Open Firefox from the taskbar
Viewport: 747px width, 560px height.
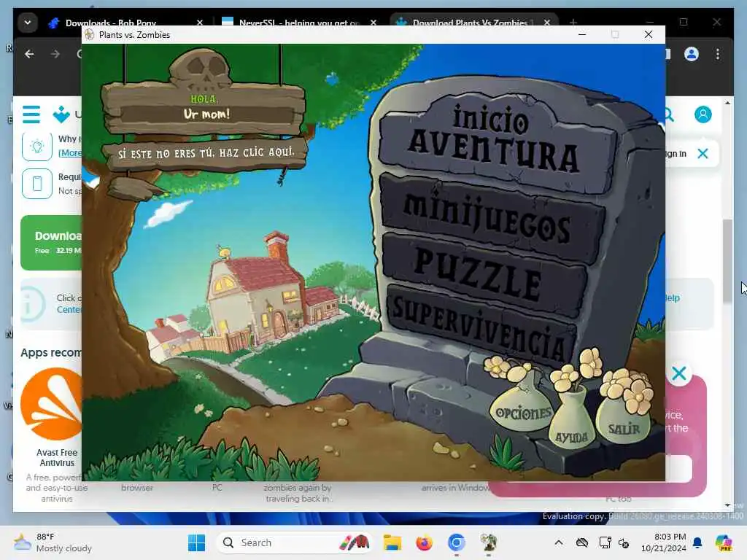point(424,542)
